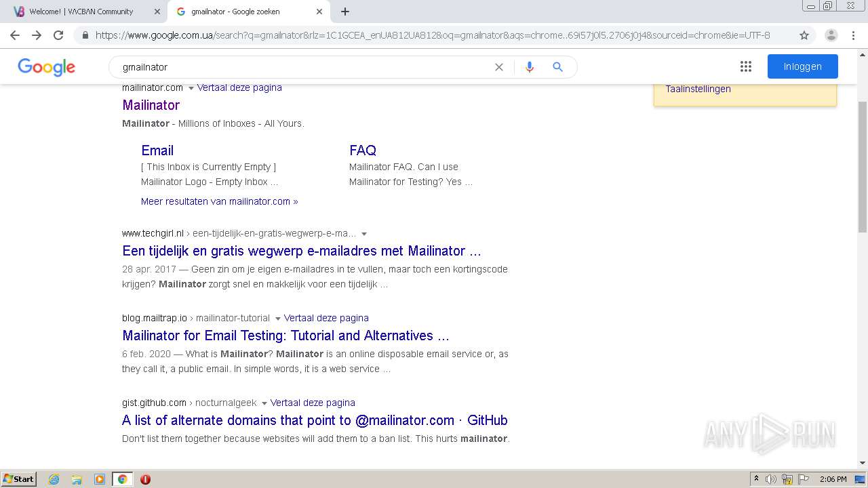The width and height of the screenshot is (868, 488).
Task: Bookmark this page with the star icon
Action: click(x=804, y=35)
